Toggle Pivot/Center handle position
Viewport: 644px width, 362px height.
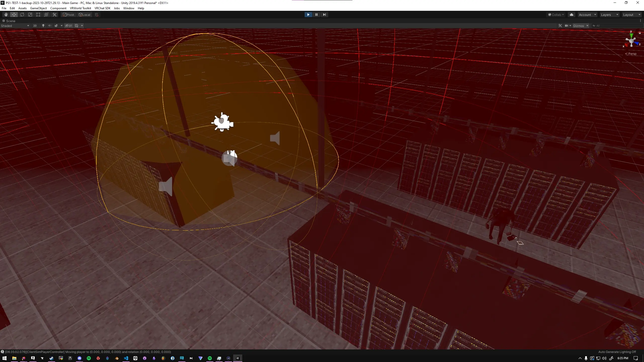pyautogui.click(x=68, y=15)
